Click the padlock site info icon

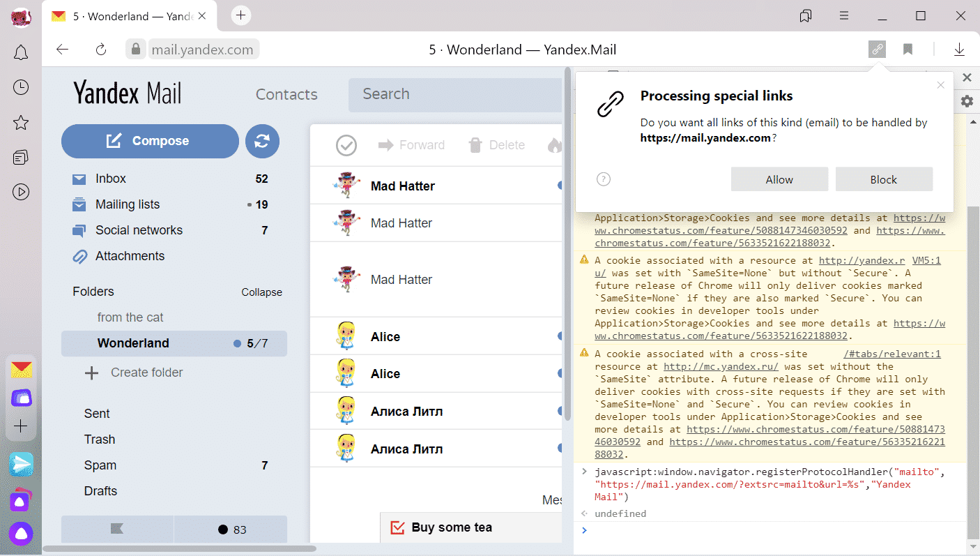(x=136, y=50)
